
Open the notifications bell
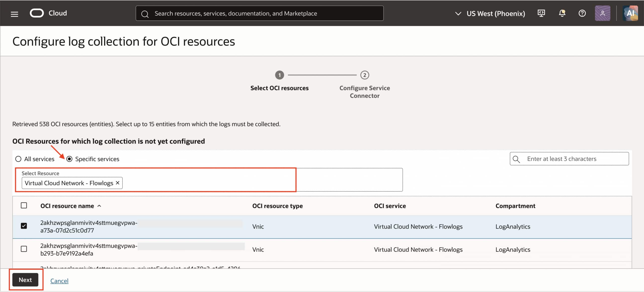(562, 13)
